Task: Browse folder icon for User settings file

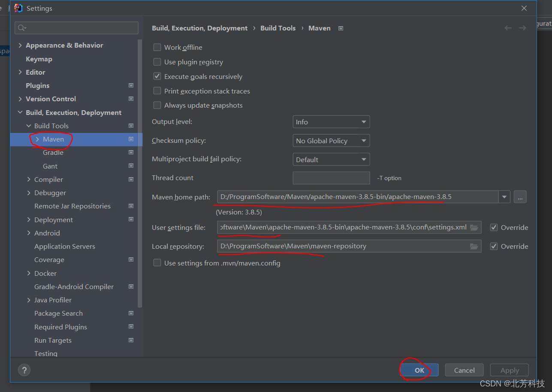Action: (474, 227)
